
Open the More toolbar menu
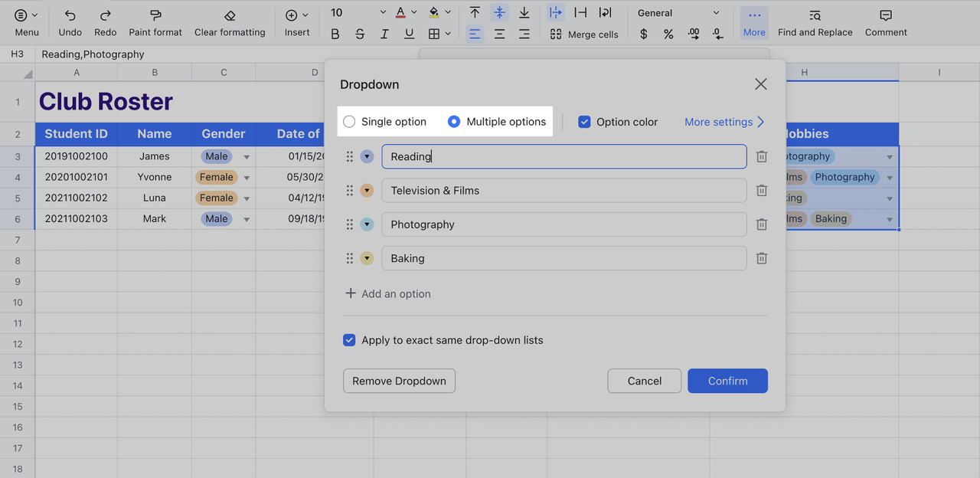click(754, 22)
